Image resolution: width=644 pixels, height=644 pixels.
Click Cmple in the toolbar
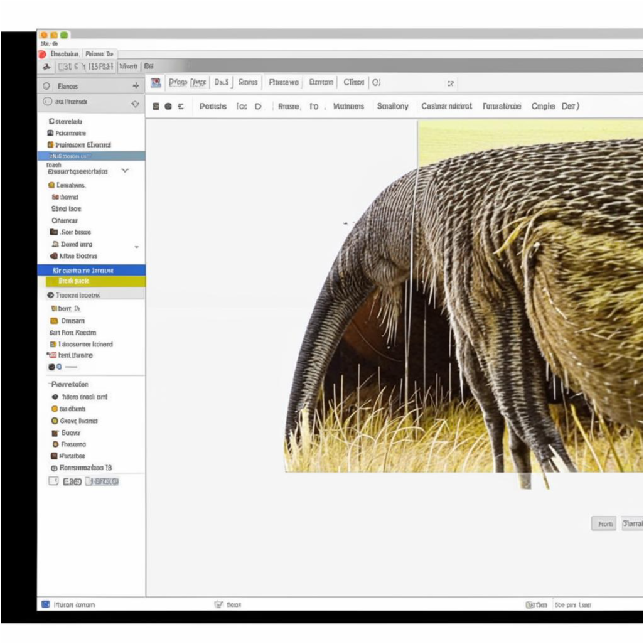[543, 106]
